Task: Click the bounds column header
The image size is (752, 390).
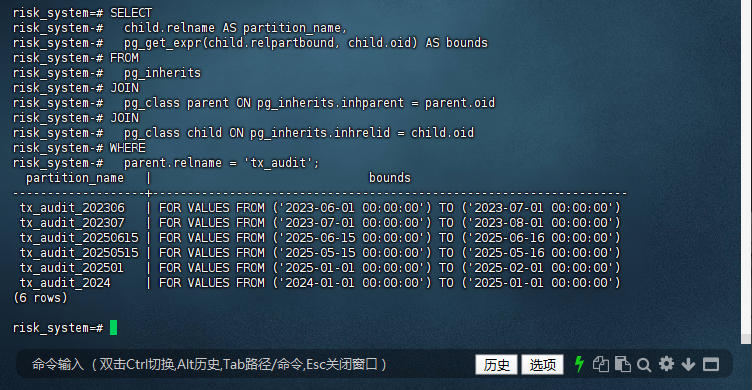Action: pyautogui.click(x=389, y=178)
